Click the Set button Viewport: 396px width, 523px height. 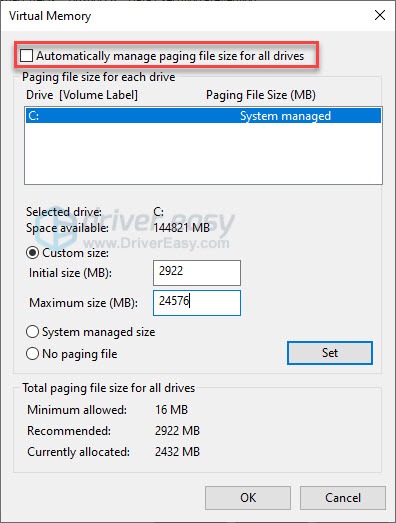click(x=330, y=353)
